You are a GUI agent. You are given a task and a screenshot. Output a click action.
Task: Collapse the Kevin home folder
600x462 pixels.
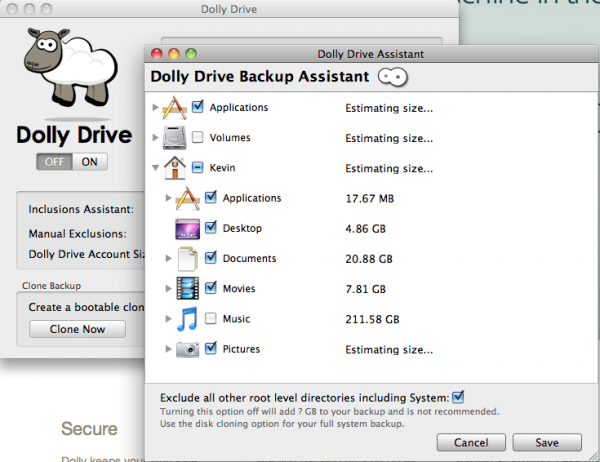tap(155, 168)
